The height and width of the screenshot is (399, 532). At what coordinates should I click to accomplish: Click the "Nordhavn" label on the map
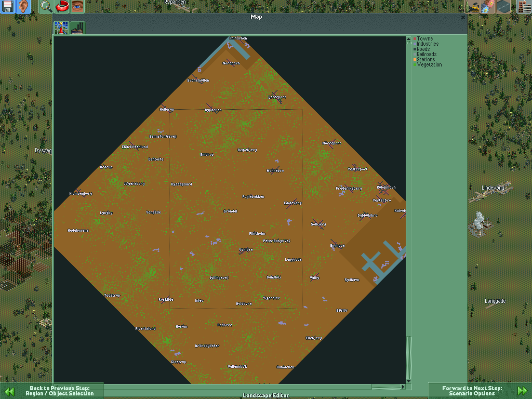[231, 63]
